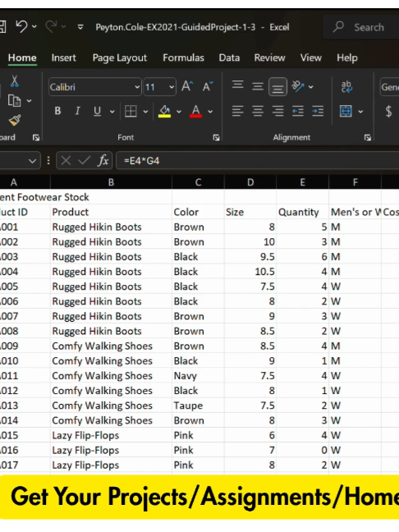Select column E header
The height and width of the screenshot is (532, 399).
point(303,182)
